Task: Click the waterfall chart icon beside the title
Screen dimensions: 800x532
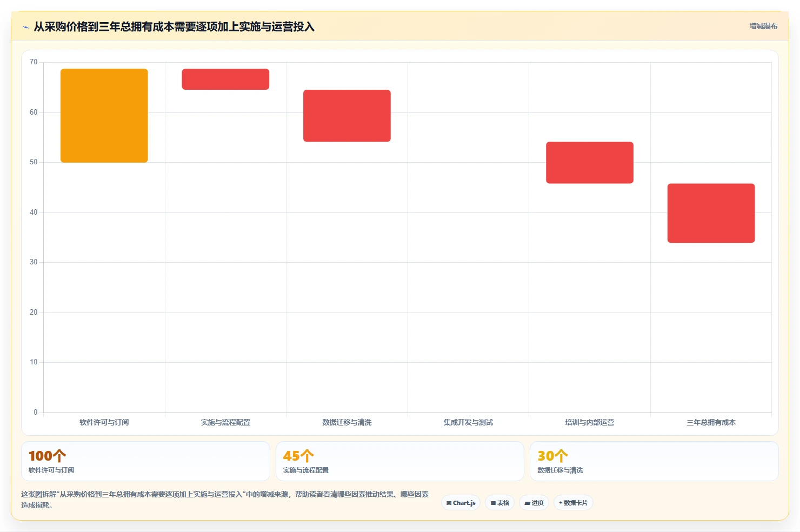Action: tap(25, 27)
